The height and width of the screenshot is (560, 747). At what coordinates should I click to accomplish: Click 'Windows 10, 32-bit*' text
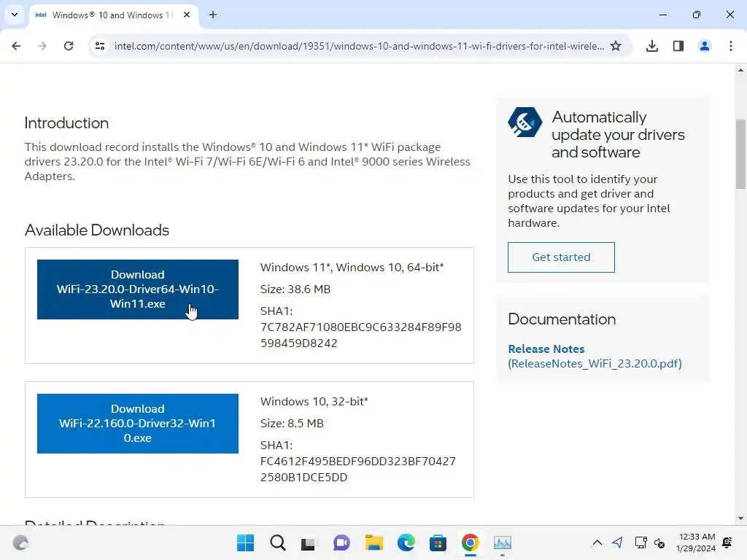pos(314,402)
